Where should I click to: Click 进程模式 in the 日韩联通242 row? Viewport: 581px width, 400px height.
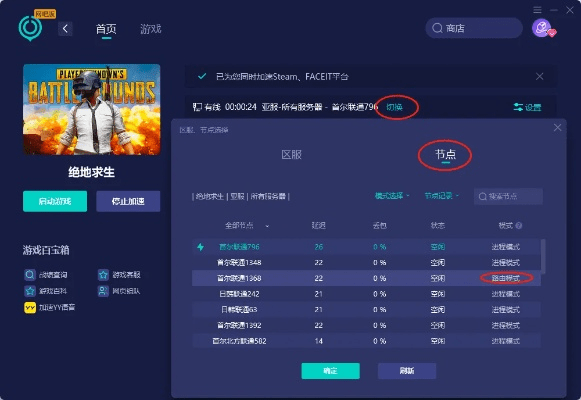(x=506, y=294)
